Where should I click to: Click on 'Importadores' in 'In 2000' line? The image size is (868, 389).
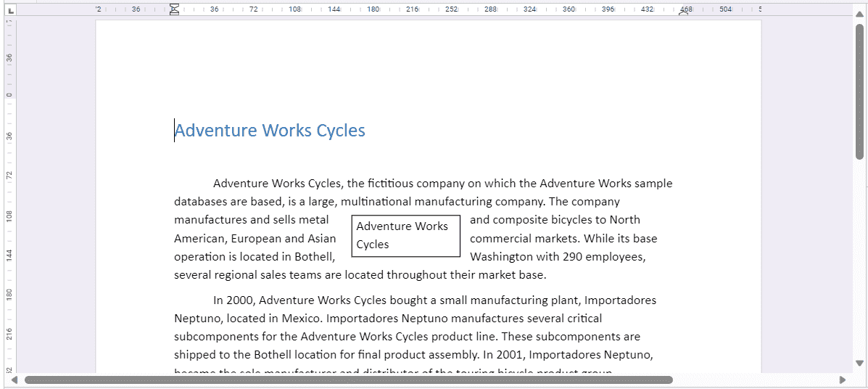point(620,300)
